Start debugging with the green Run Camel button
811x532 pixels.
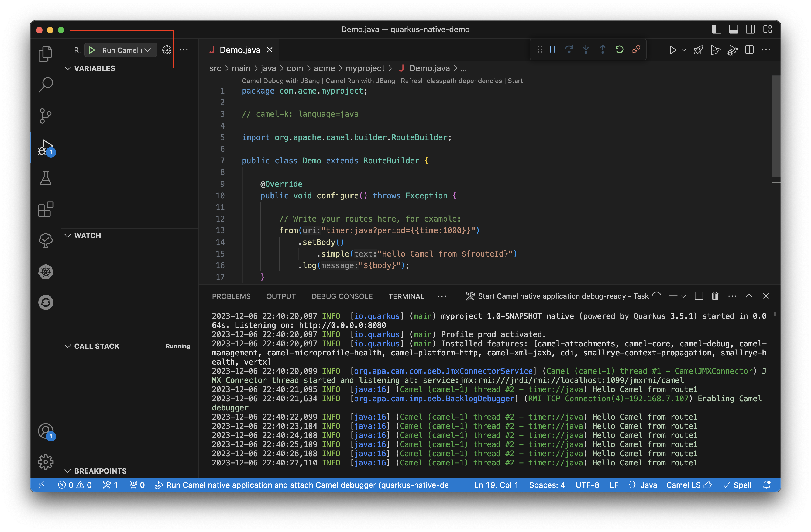[91, 50]
